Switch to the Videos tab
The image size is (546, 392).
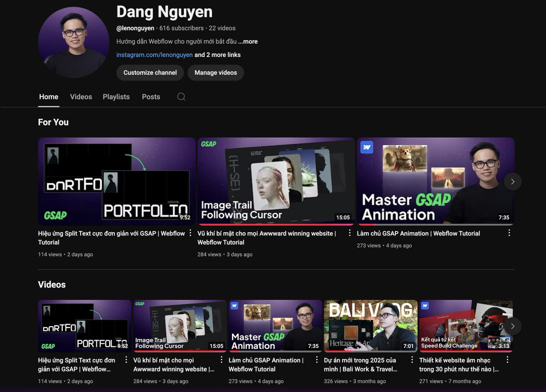[x=81, y=97]
